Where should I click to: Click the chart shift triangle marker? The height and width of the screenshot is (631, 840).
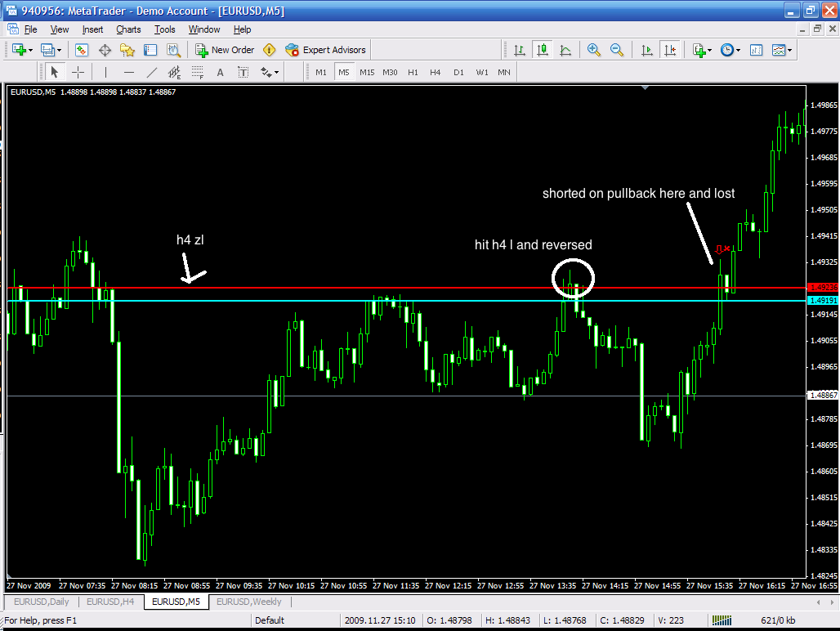click(645, 87)
